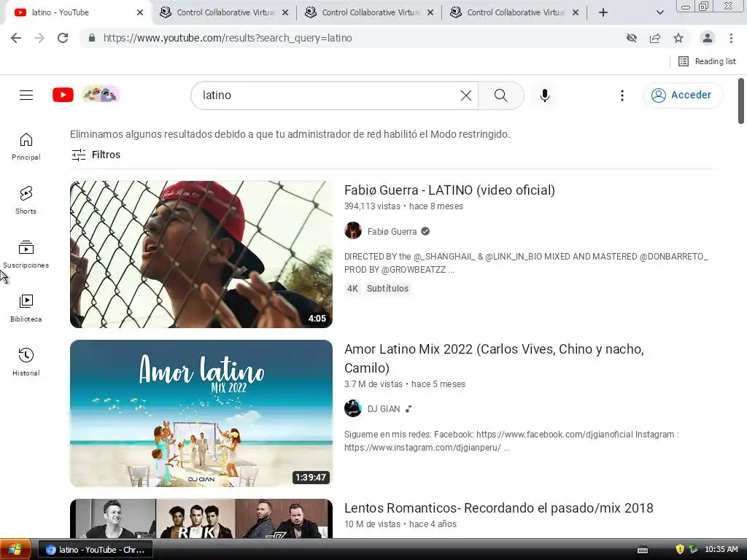Start voice search with microphone icon
The width and height of the screenshot is (747, 560).
pyautogui.click(x=544, y=96)
